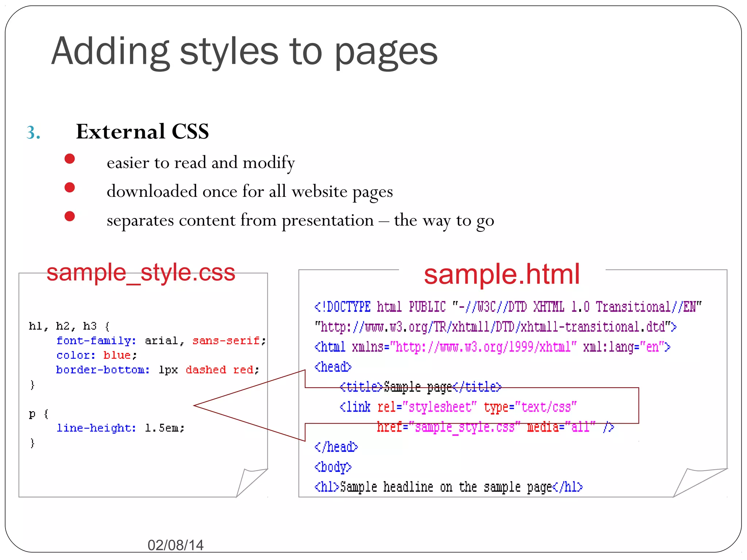Click the red 'sample.html' label
Screen dimensions: 747x560
[x=502, y=274]
